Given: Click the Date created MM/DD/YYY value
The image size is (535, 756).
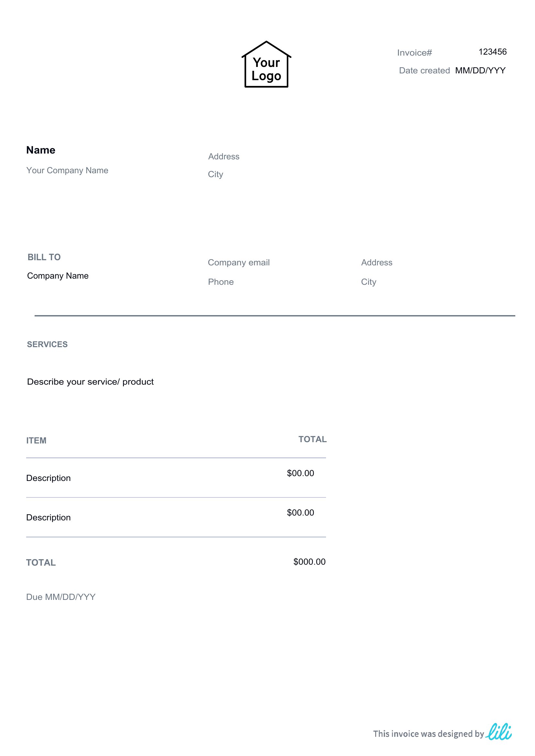Looking at the screenshot, I should pyautogui.click(x=480, y=70).
